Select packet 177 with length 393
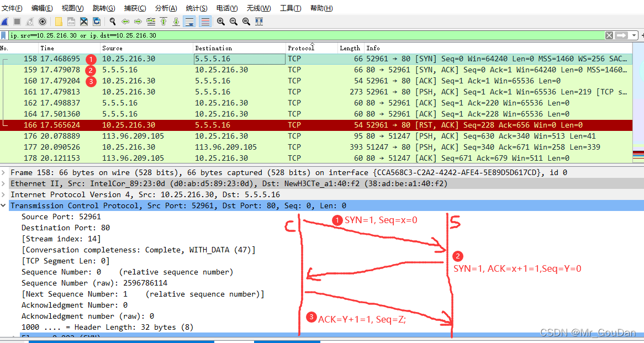This screenshot has width=644, height=343. (316, 147)
